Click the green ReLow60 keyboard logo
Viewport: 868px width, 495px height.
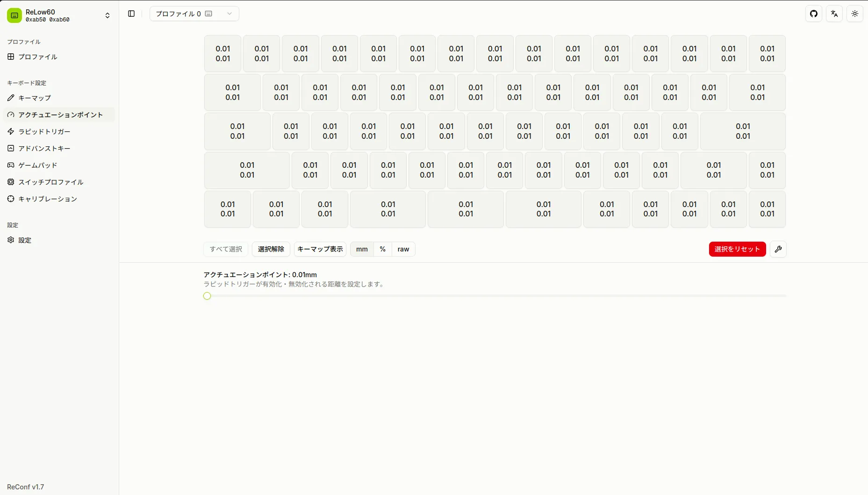(x=14, y=15)
